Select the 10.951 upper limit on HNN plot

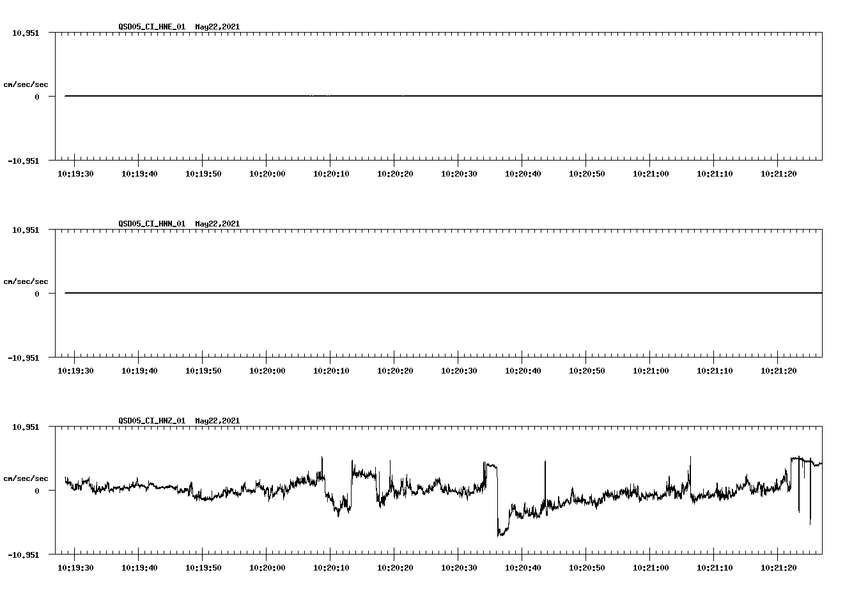[x=26, y=230]
